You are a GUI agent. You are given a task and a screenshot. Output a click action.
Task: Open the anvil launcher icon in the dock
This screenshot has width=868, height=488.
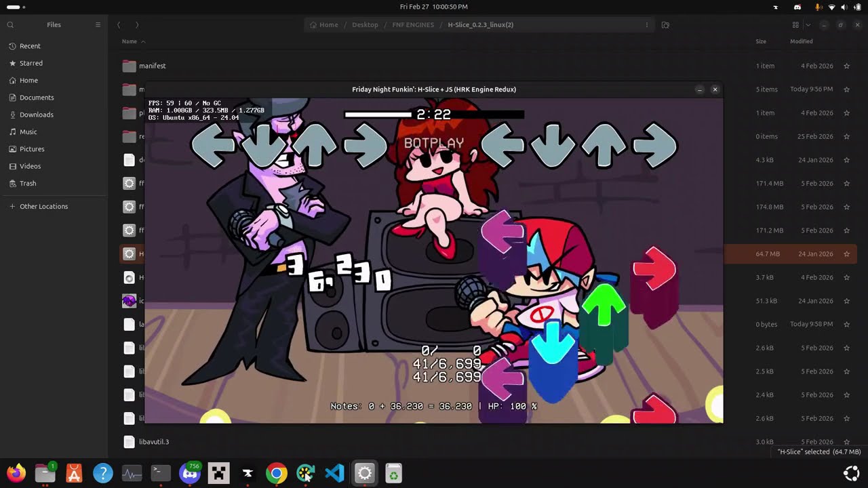(248, 473)
